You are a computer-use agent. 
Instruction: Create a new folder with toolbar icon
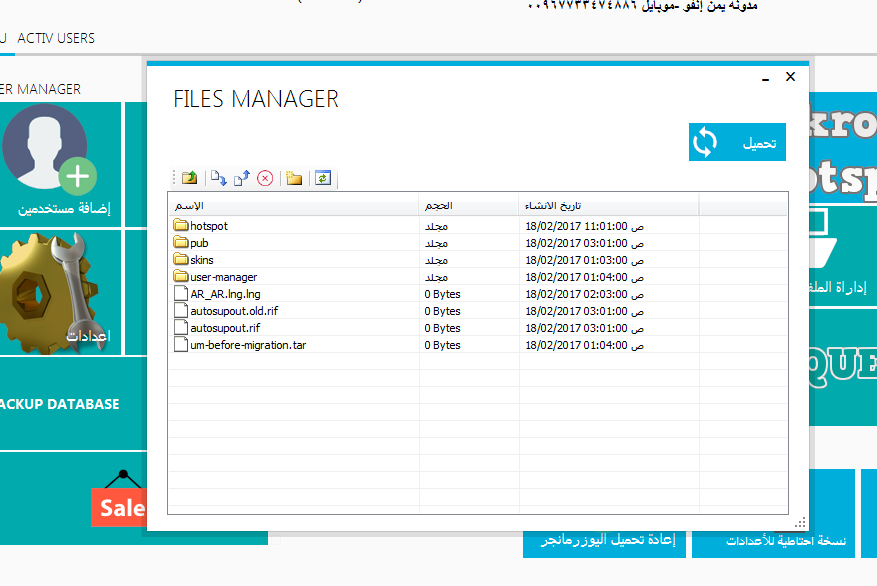(x=294, y=178)
